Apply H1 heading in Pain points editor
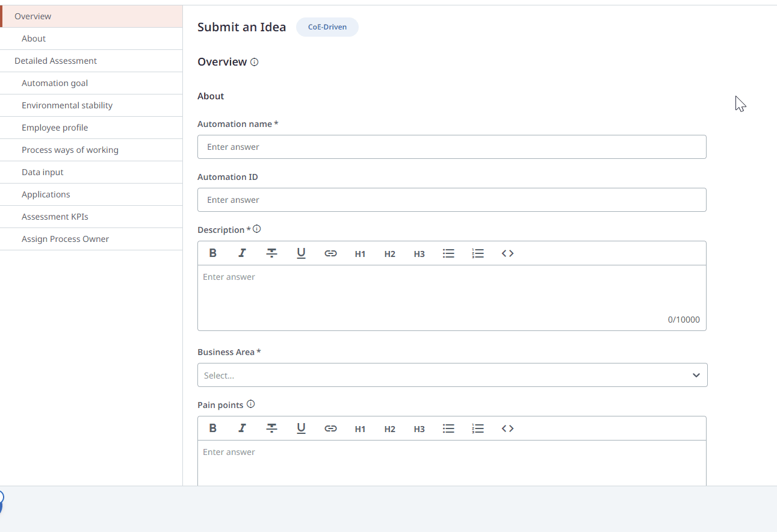The image size is (777, 532). click(360, 428)
